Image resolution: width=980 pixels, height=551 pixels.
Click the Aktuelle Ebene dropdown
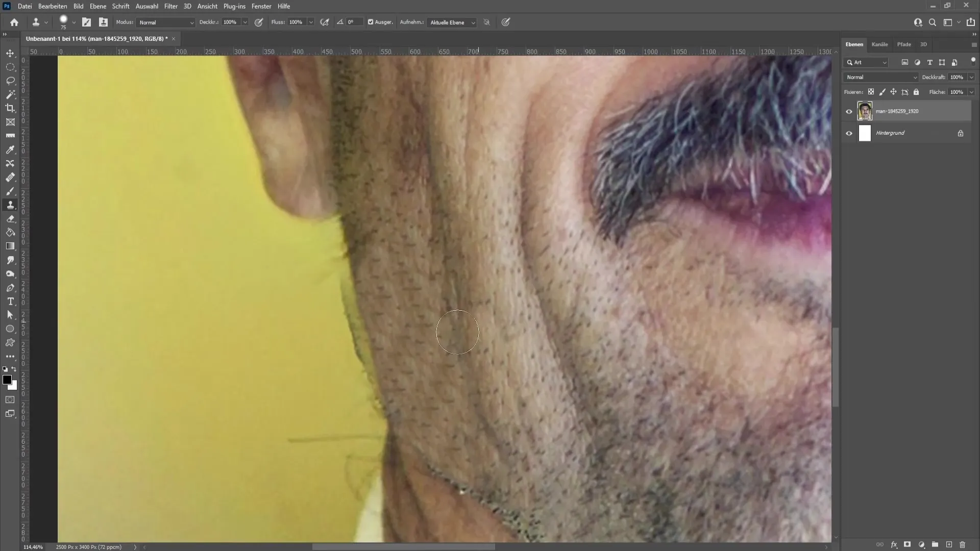[452, 22]
